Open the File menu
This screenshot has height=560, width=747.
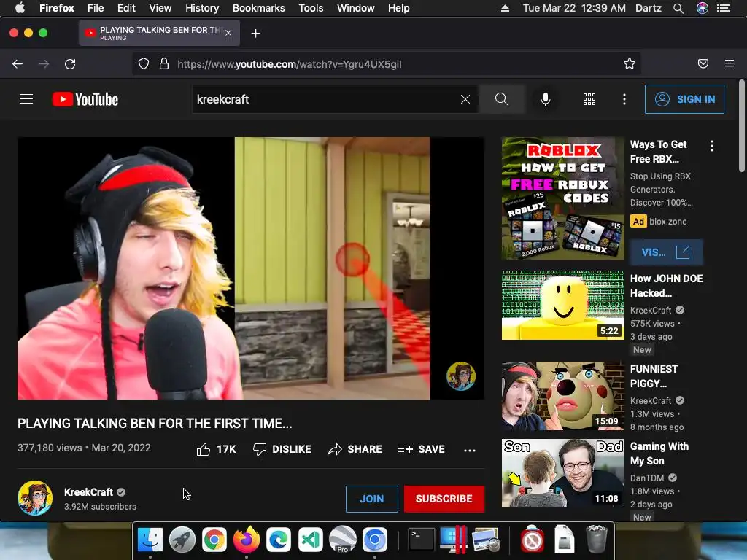tap(96, 8)
